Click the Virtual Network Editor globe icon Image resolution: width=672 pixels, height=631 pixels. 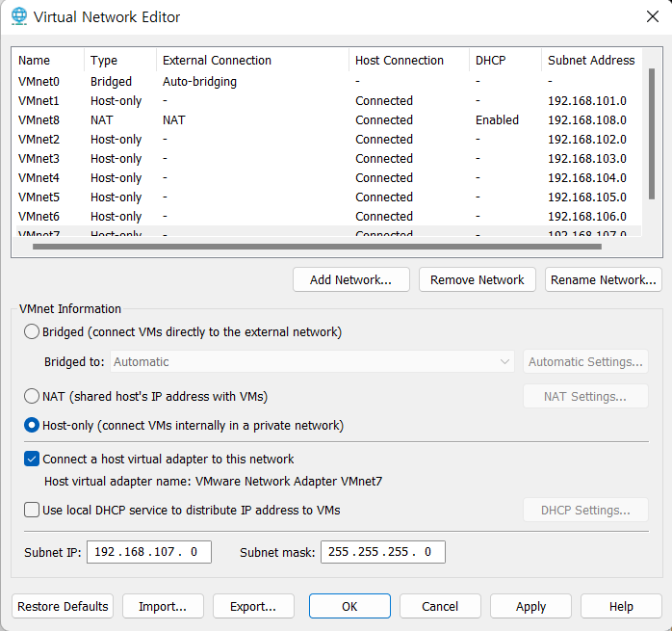(19, 16)
